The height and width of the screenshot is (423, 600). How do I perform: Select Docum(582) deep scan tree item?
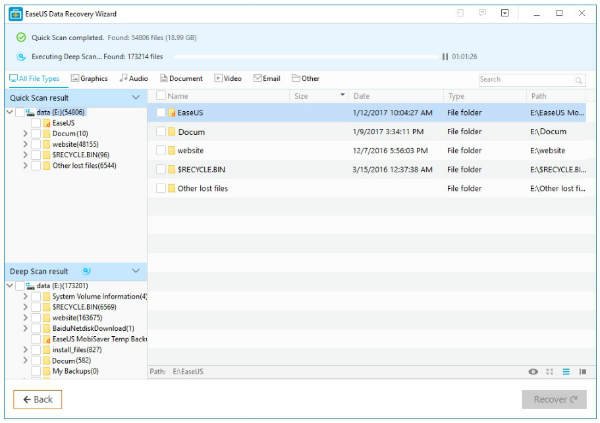click(x=71, y=361)
